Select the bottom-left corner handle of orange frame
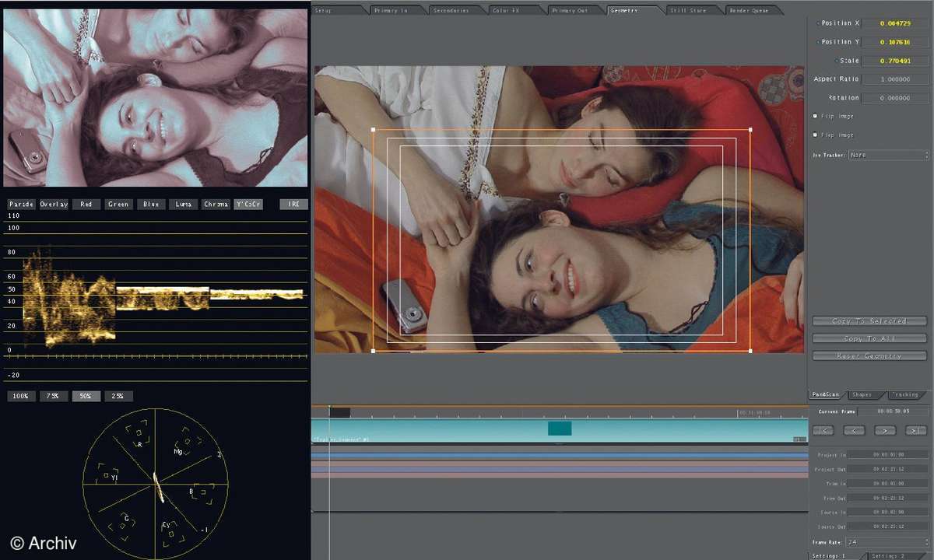Image resolution: width=934 pixels, height=560 pixels. pyautogui.click(x=373, y=351)
